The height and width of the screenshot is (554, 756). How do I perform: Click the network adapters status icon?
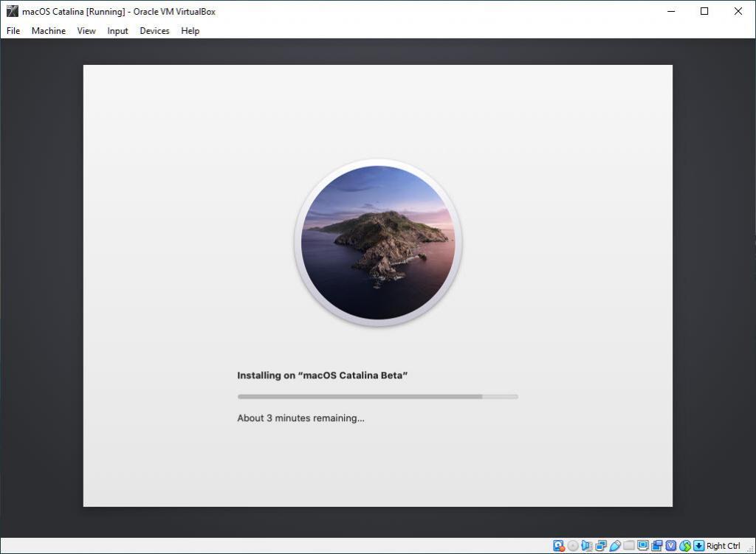600,545
